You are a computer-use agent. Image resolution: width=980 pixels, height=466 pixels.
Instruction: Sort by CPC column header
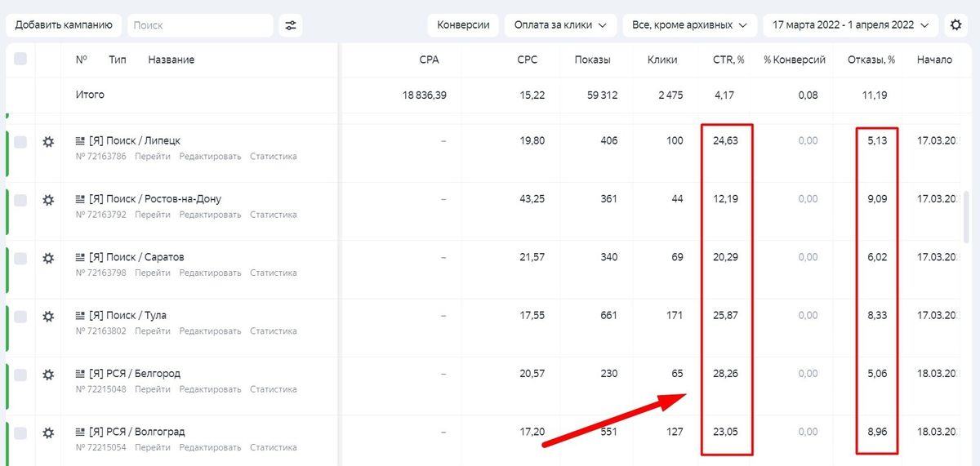(x=528, y=60)
